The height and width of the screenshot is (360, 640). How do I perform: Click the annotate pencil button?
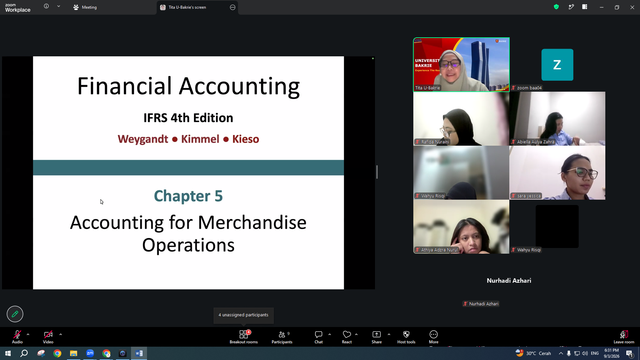click(x=15, y=314)
